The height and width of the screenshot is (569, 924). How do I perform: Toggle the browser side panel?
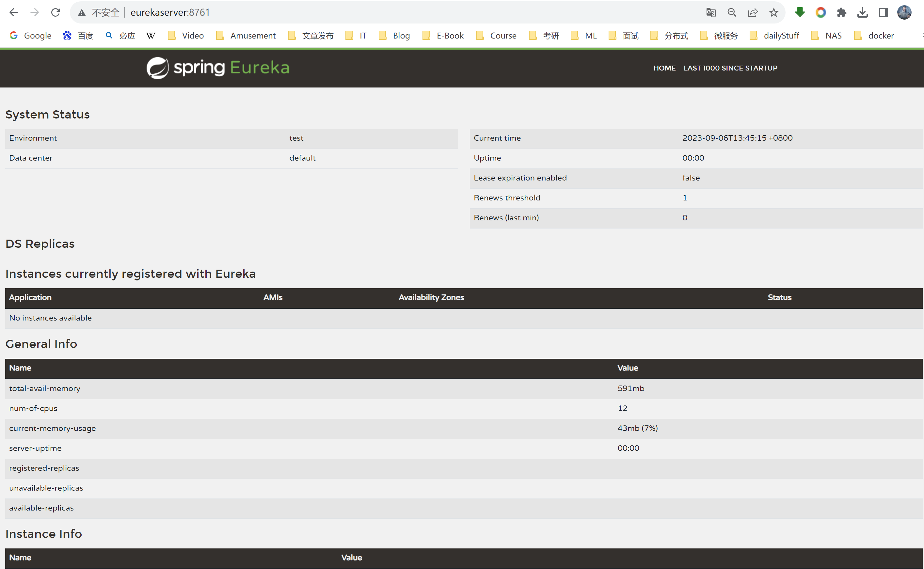point(884,12)
